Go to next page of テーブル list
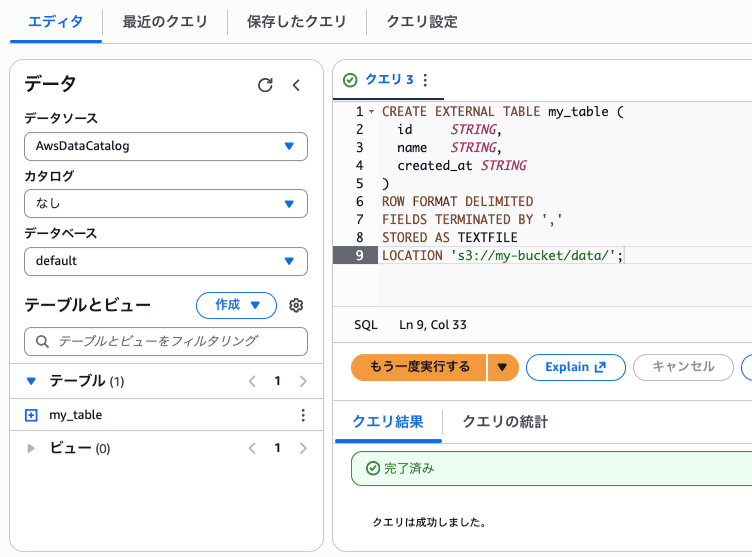 click(x=303, y=381)
